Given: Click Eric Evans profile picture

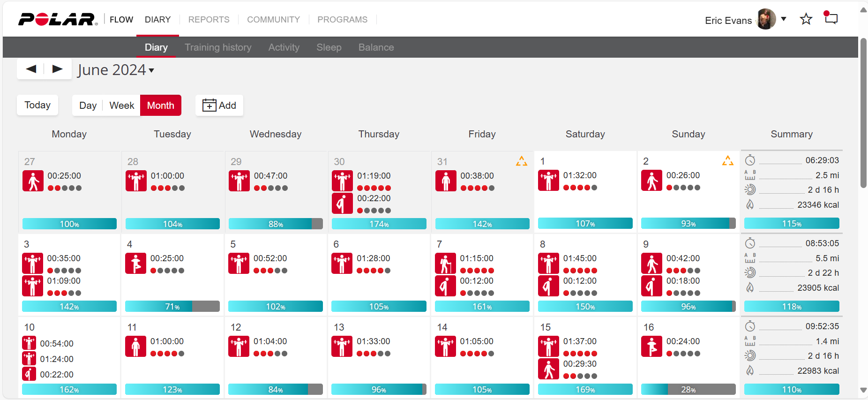Looking at the screenshot, I should (x=766, y=19).
